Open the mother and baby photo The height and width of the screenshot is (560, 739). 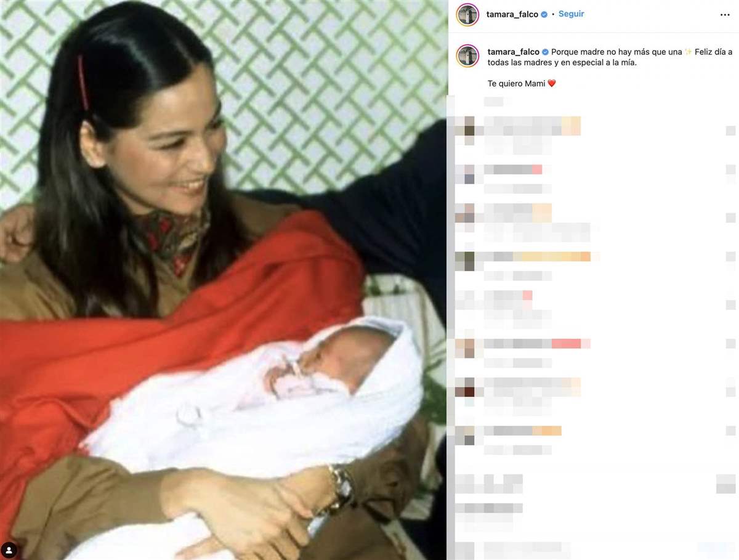tap(224, 280)
